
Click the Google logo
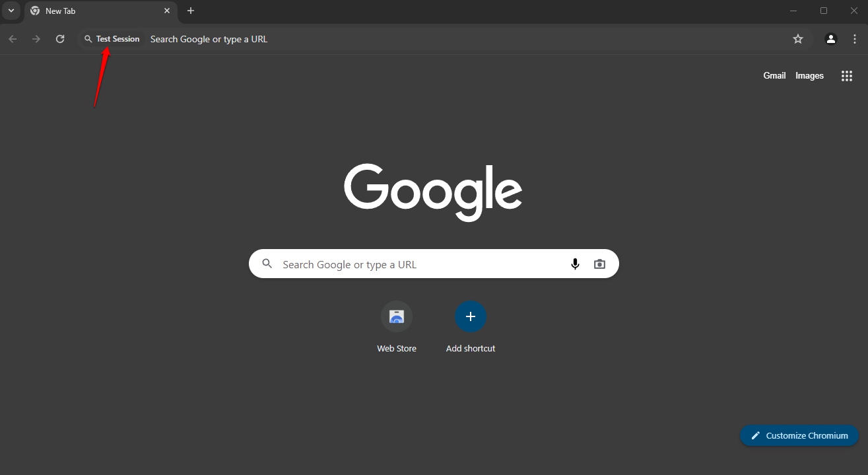click(433, 192)
